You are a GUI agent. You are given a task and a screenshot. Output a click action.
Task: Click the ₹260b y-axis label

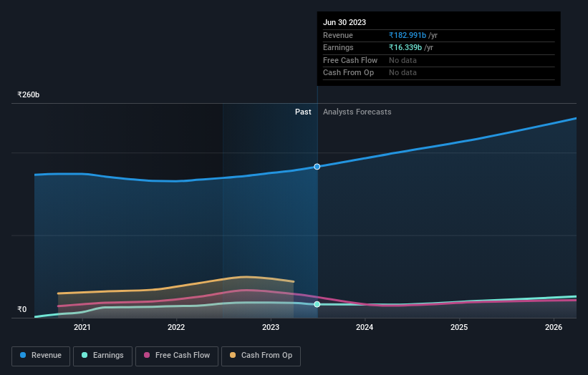point(29,94)
